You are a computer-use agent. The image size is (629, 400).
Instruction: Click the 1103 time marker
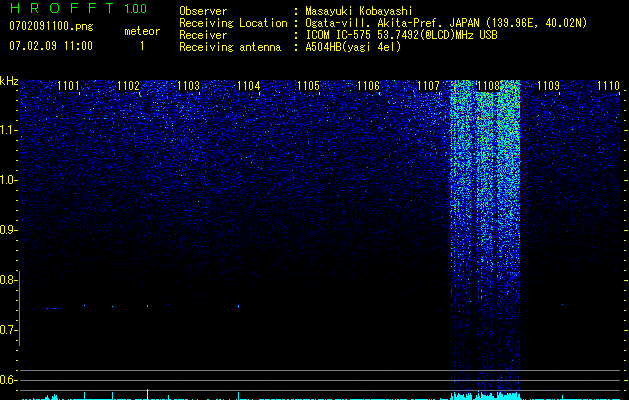pyautogui.click(x=188, y=85)
